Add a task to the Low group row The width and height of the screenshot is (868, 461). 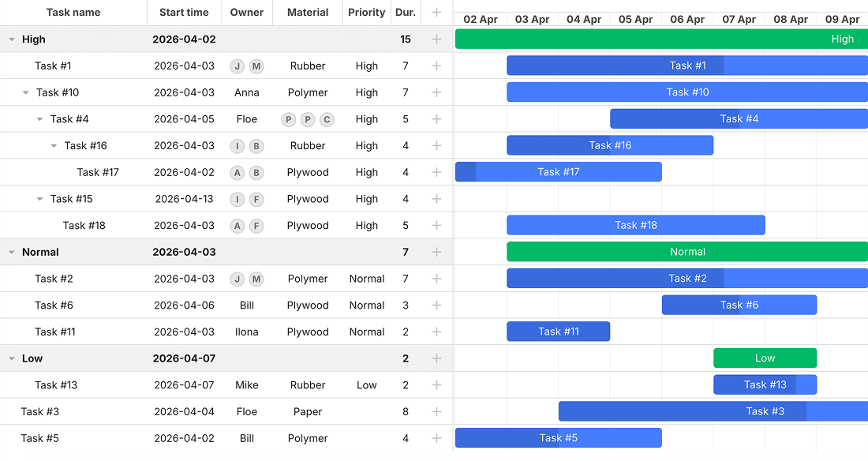coord(437,358)
